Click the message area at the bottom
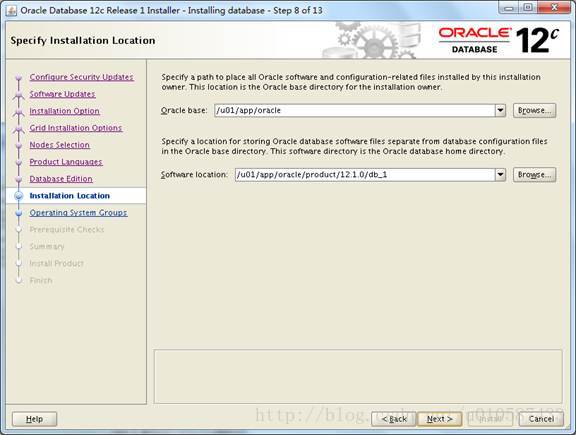This screenshot has width=576, height=435. [x=358, y=377]
